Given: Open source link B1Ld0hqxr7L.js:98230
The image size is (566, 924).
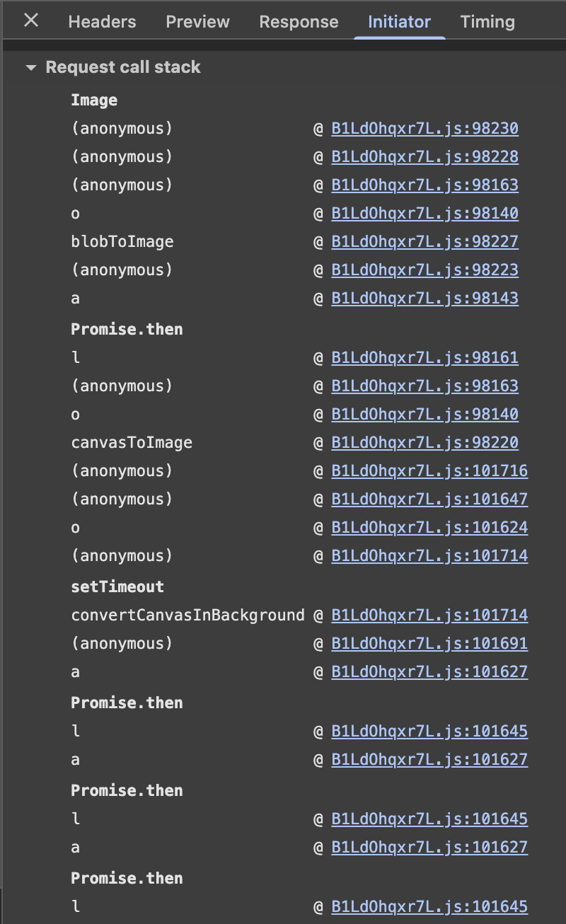Looking at the screenshot, I should 424,128.
